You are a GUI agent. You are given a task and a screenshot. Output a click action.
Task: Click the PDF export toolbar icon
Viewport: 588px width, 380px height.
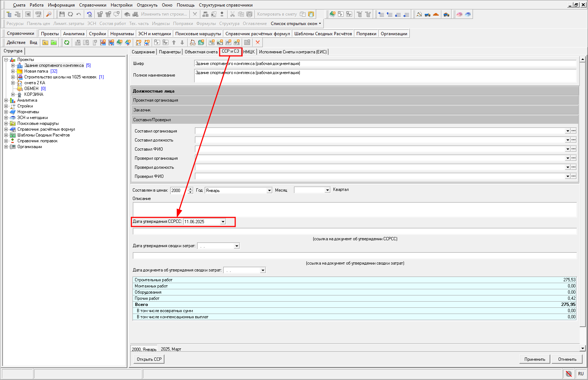38,14
